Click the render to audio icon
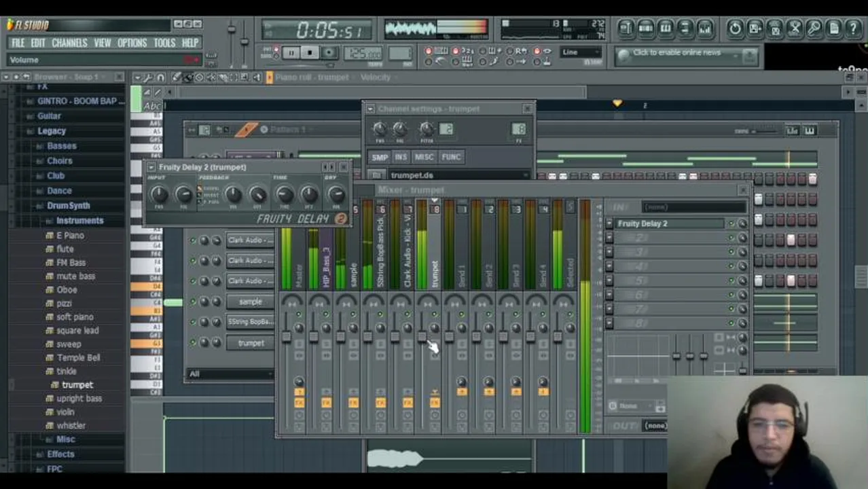 click(x=774, y=29)
